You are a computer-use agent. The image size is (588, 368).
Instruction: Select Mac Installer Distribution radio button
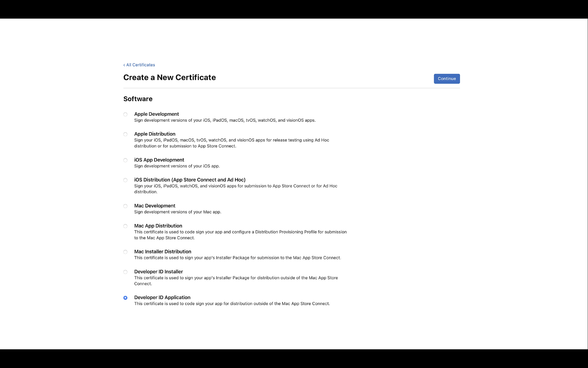[125, 252]
